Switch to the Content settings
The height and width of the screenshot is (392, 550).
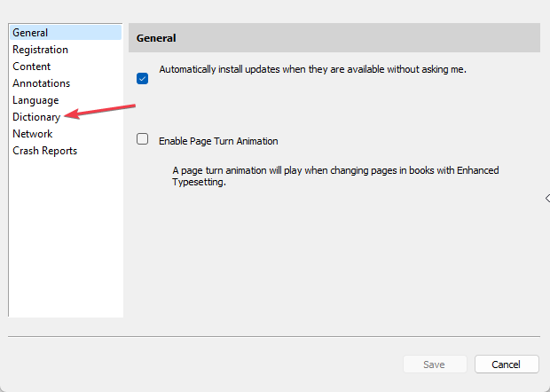click(32, 67)
